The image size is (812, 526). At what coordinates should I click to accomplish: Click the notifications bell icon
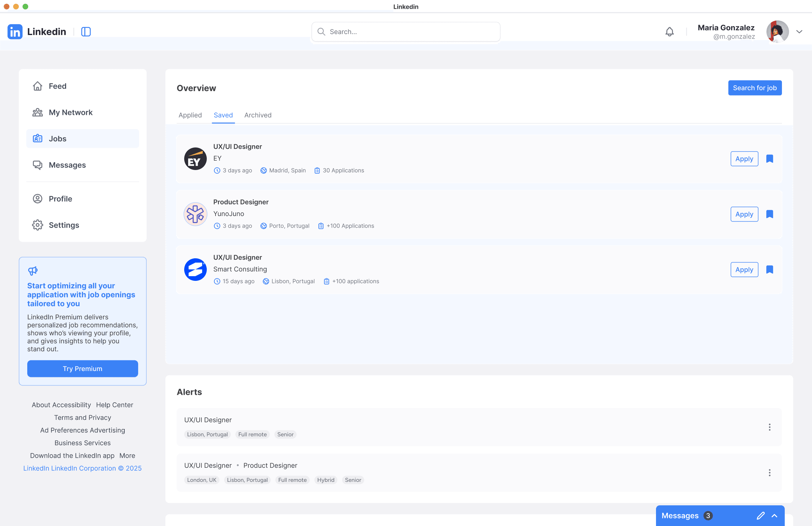pyautogui.click(x=669, y=32)
